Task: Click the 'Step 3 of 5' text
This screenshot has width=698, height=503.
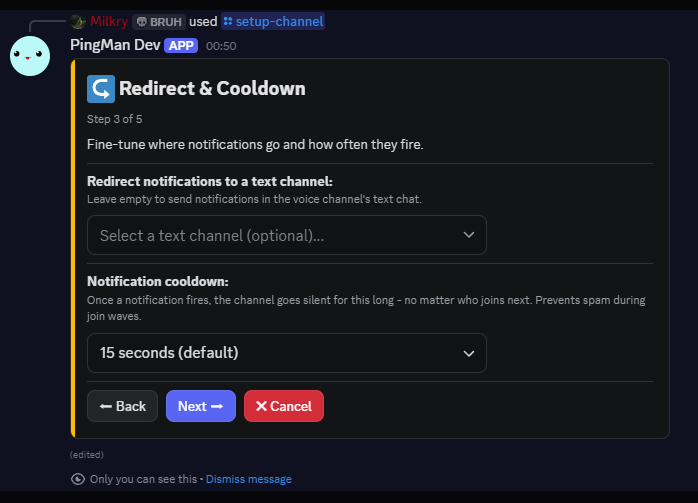Action: point(115,119)
